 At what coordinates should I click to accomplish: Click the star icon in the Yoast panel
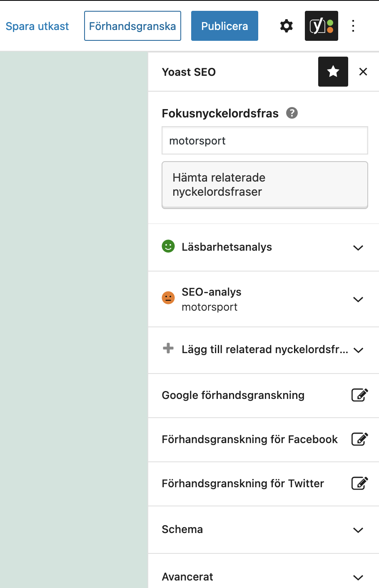pyautogui.click(x=333, y=72)
